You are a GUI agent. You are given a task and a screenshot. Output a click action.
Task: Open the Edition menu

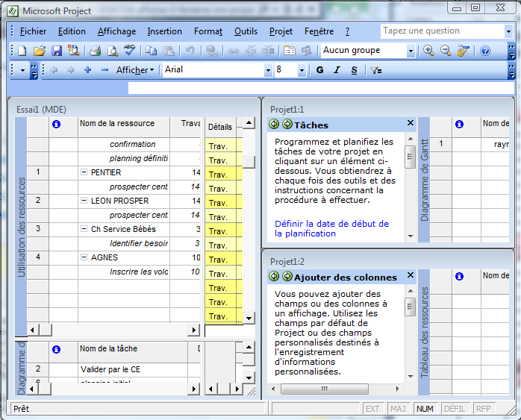pyautogui.click(x=72, y=31)
